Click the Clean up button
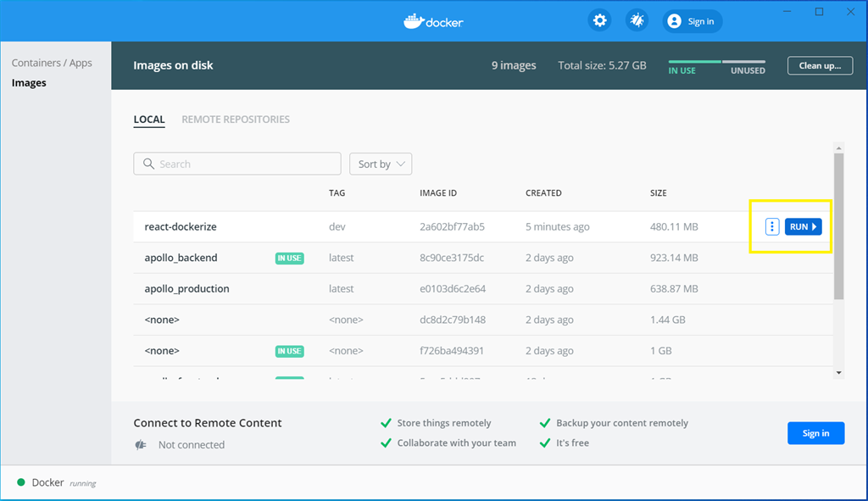The image size is (868, 501). (819, 65)
